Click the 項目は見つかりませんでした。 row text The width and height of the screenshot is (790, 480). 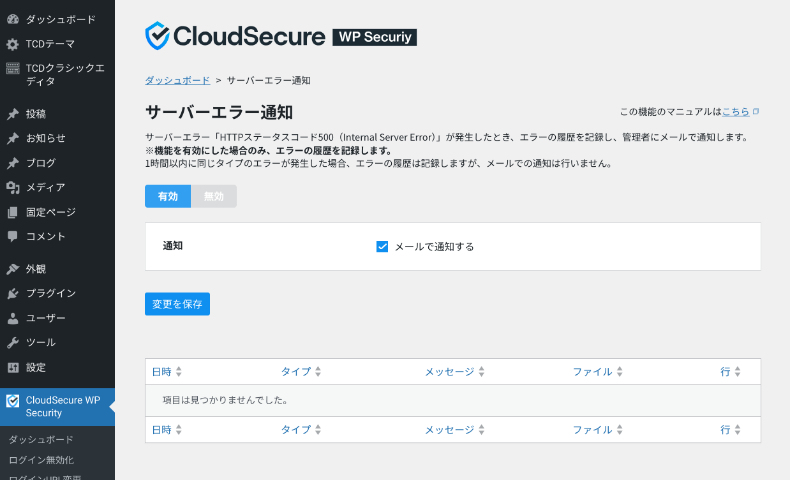[226, 400]
